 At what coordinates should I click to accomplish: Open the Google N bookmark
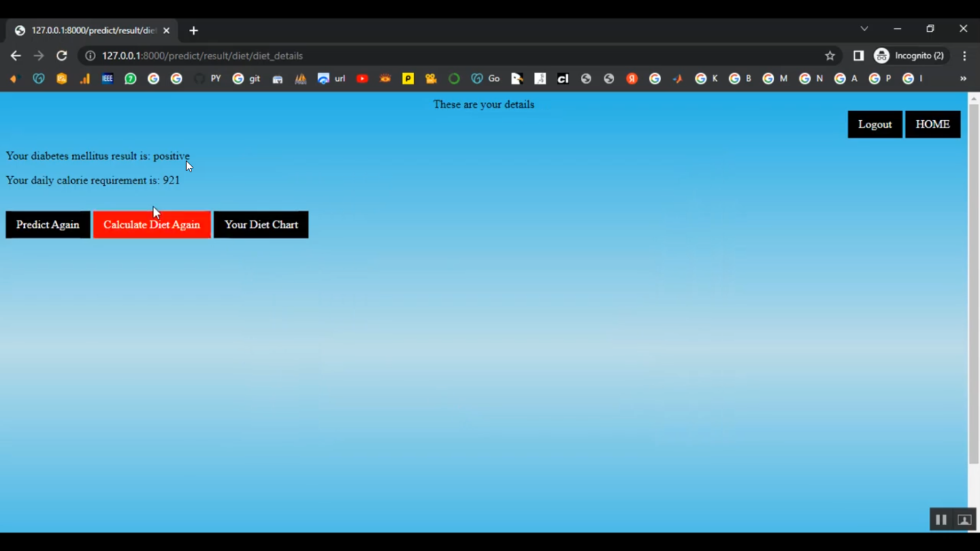click(x=811, y=79)
